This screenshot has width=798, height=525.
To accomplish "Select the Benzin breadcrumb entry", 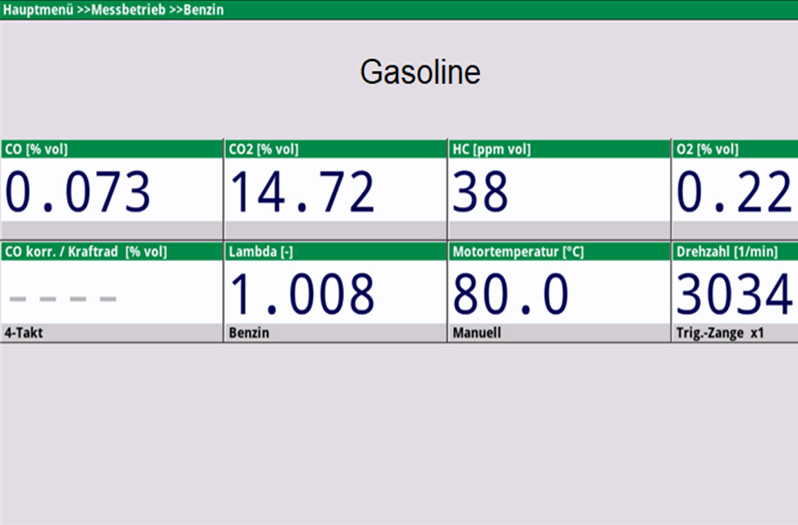I will pos(203,9).
